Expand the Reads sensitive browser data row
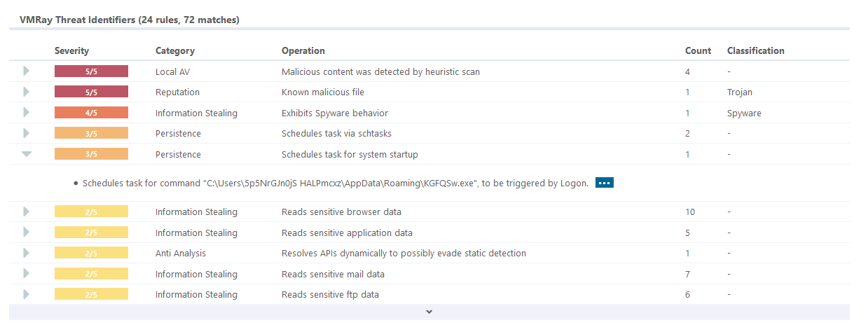 (27, 212)
